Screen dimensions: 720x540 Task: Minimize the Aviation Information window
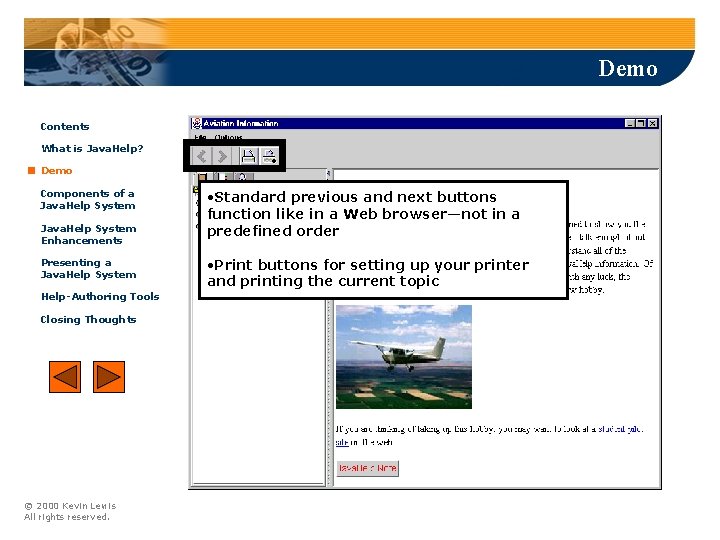coord(630,123)
